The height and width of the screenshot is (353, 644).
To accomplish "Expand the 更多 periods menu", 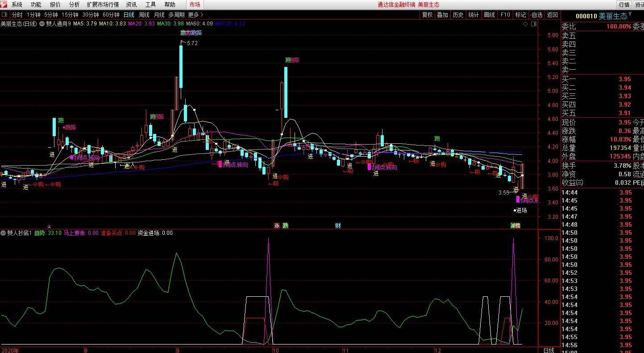I will [196, 15].
